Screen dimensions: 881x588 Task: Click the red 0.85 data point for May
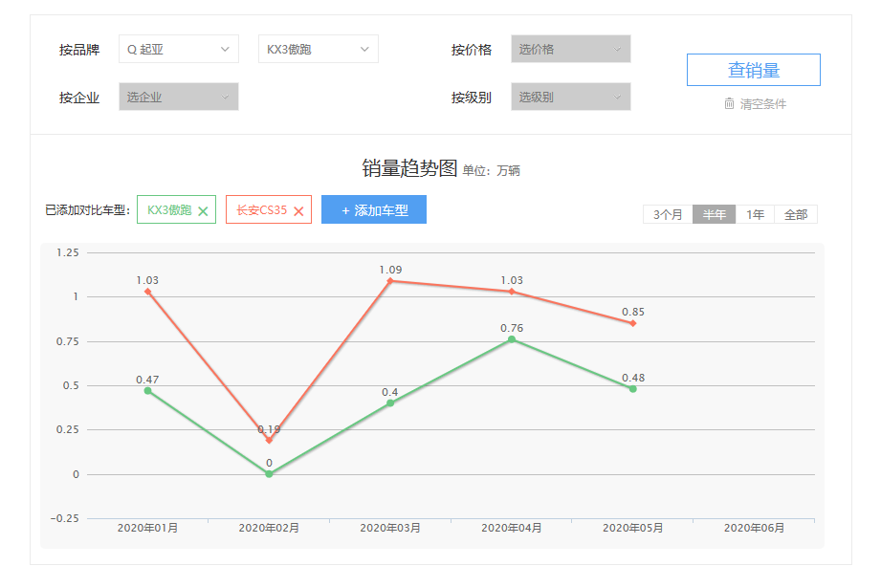click(x=632, y=323)
